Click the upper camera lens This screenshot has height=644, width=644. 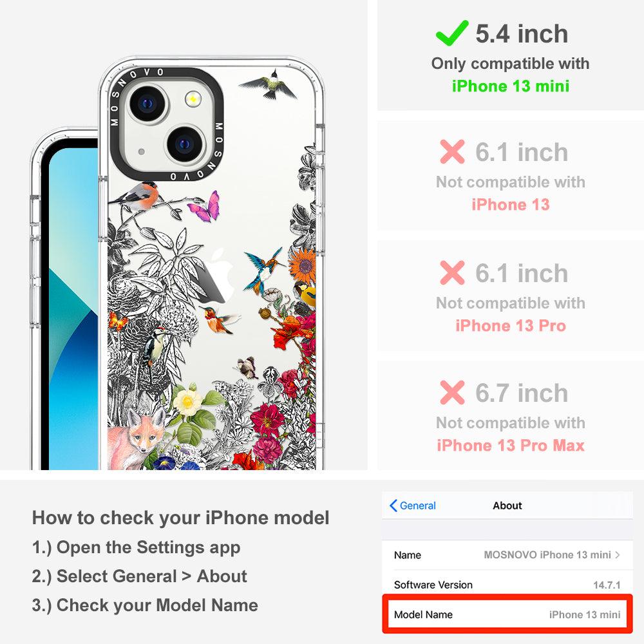[x=148, y=103]
